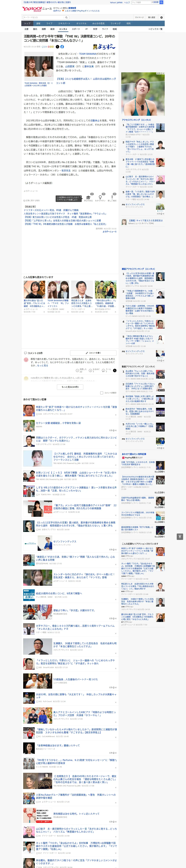This screenshot has height=868, width=186.
Task: Open the よろず〜 publisher logo
Action: [104, 47]
